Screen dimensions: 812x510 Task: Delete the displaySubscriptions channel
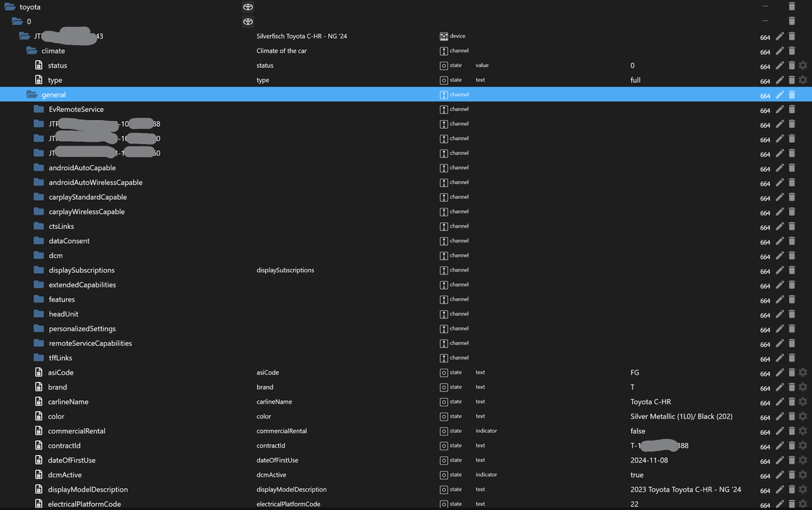coord(792,270)
